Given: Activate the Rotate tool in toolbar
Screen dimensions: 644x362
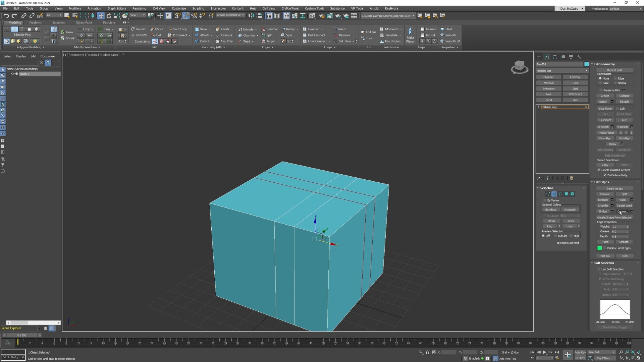Looking at the screenshot, I should 109,15.
